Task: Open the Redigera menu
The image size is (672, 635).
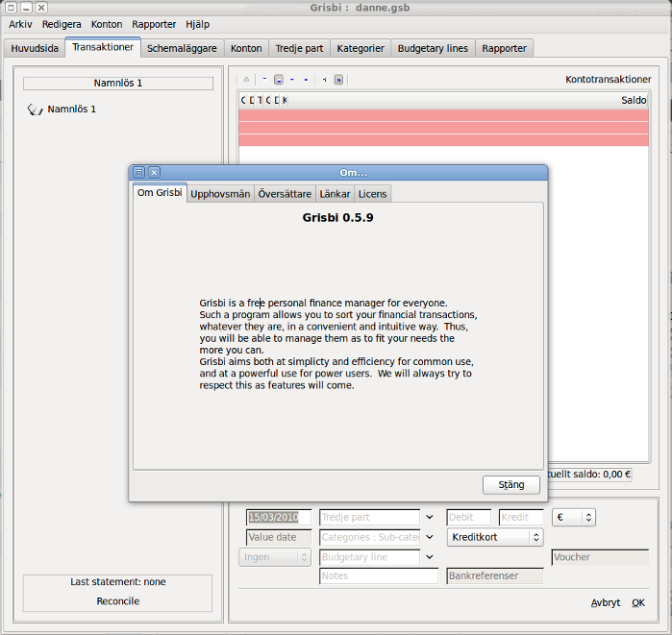Action: pos(62,24)
